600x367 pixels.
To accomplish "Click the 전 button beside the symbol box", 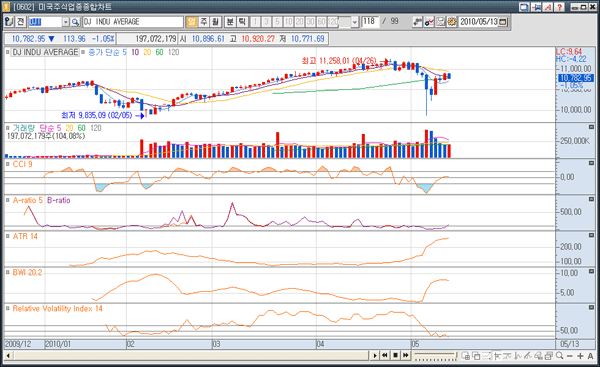I will point(20,22).
